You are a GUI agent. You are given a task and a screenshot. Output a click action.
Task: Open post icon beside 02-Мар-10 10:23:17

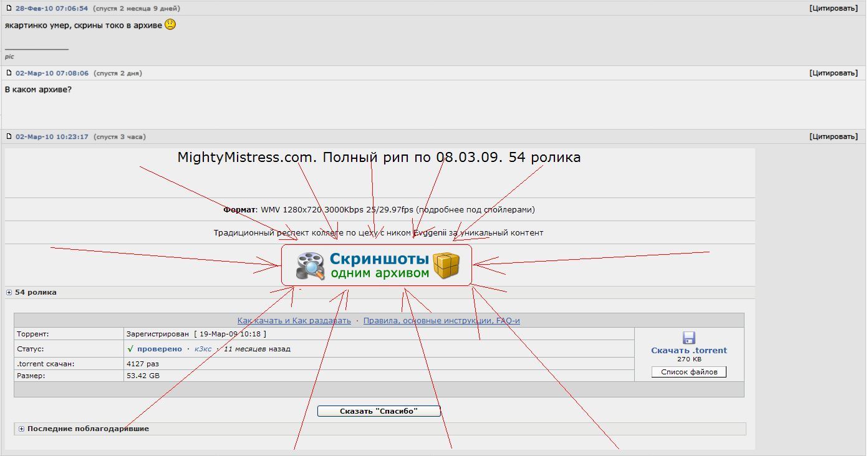pos(9,136)
